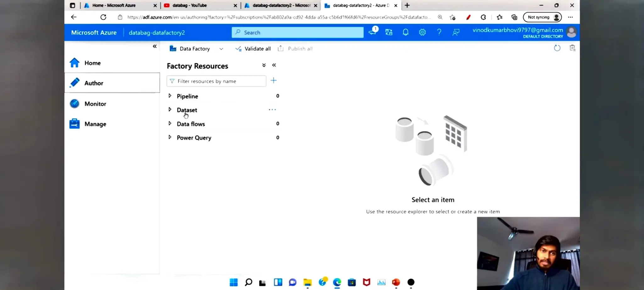Open browser zoom magnifier icon
644x290 pixels.
pos(440,17)
